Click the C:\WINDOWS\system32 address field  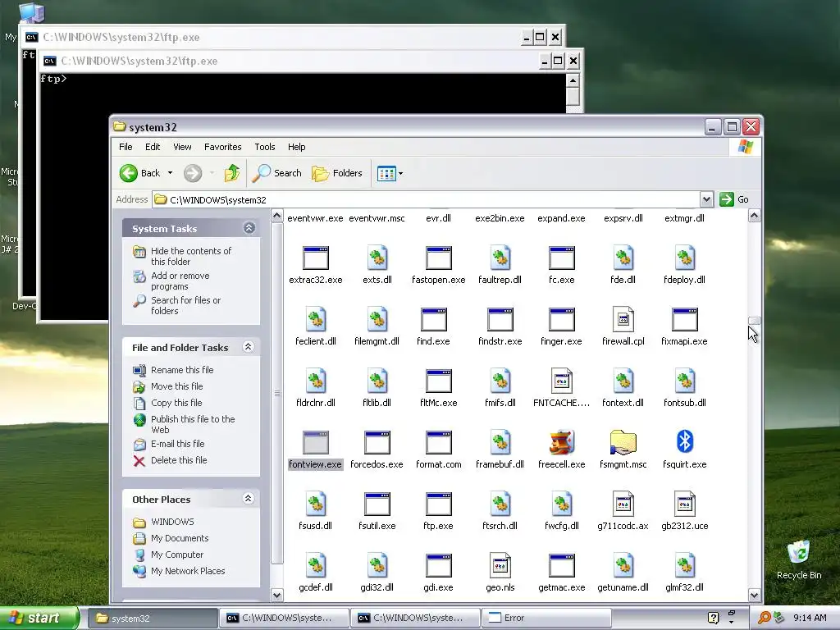coord(427,200)
